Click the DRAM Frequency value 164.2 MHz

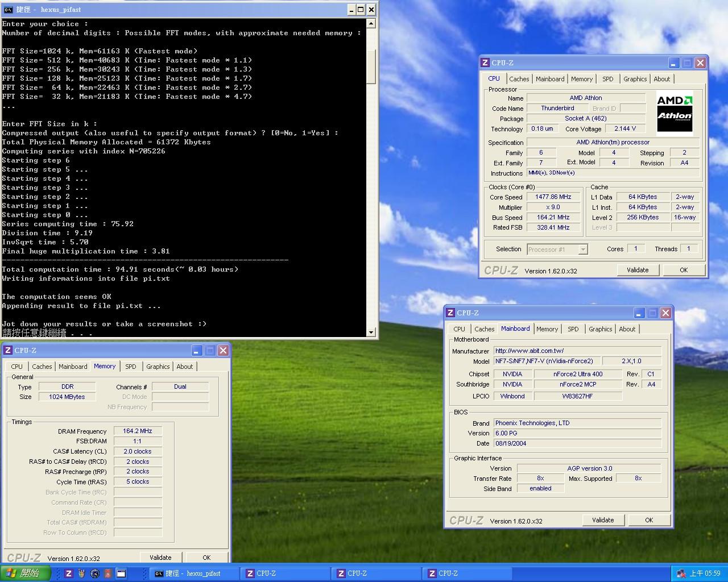click(x=138, y=431)
